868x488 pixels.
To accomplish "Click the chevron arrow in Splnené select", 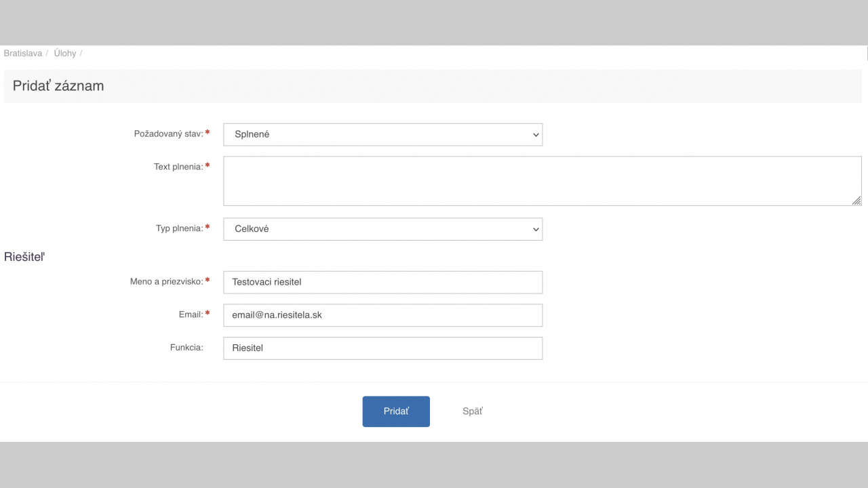I will (536, 135).
